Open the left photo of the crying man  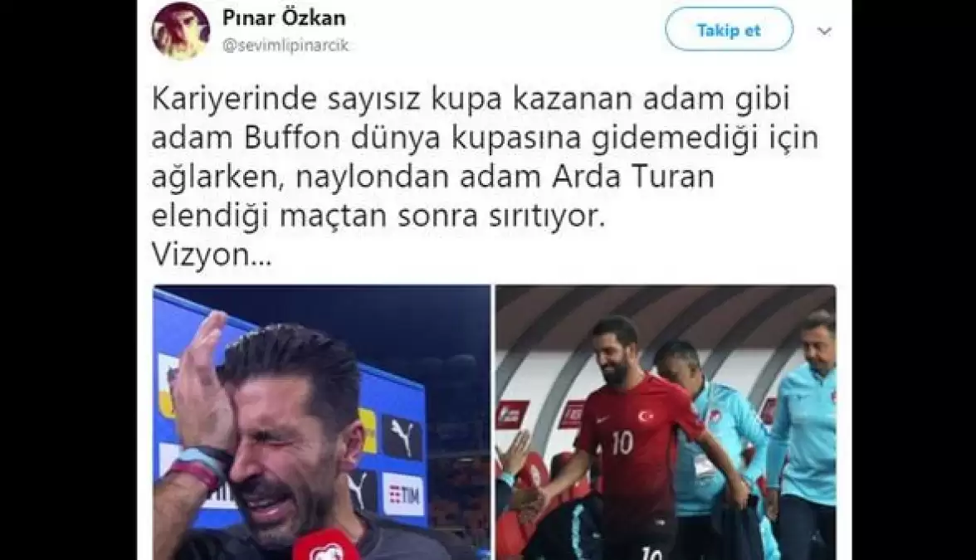[322, 422]
